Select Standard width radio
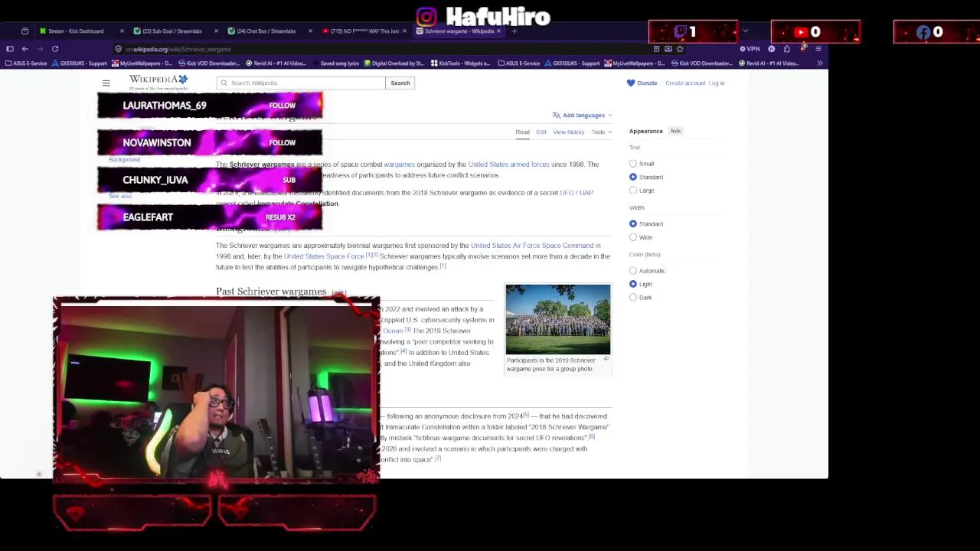 (633, 223)
